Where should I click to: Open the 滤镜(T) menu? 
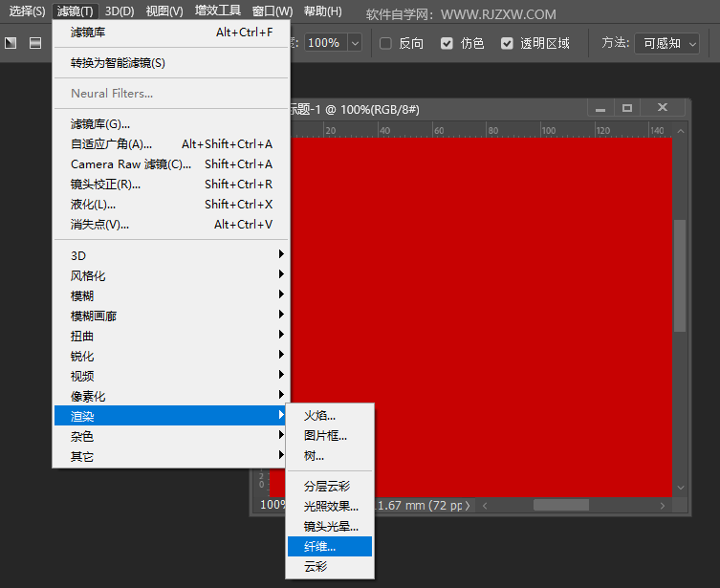pyautogui.click(x=76, y=11)
